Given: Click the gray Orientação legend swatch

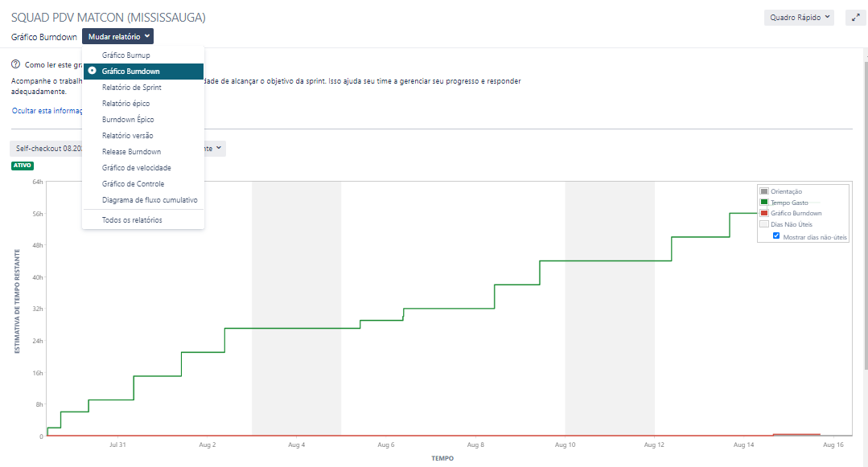Looking at the screenshot, I should [x=763, y=191].
